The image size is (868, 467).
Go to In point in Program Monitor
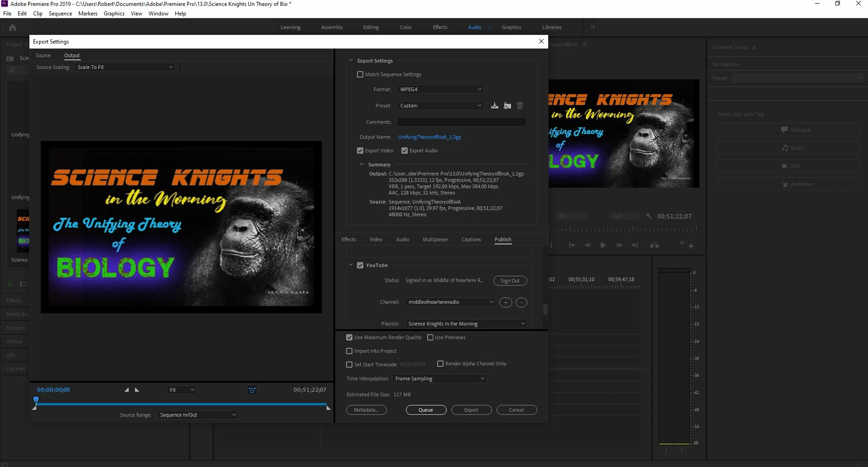click(x=572, y=245)
